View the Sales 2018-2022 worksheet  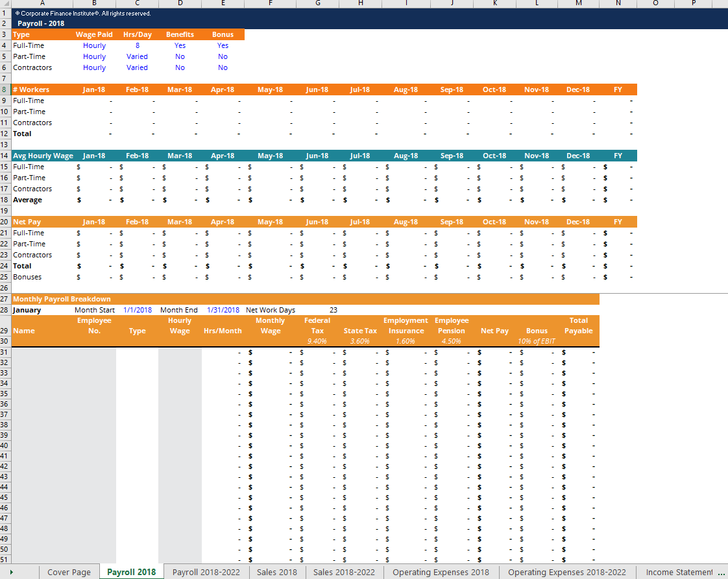(345, 572)
